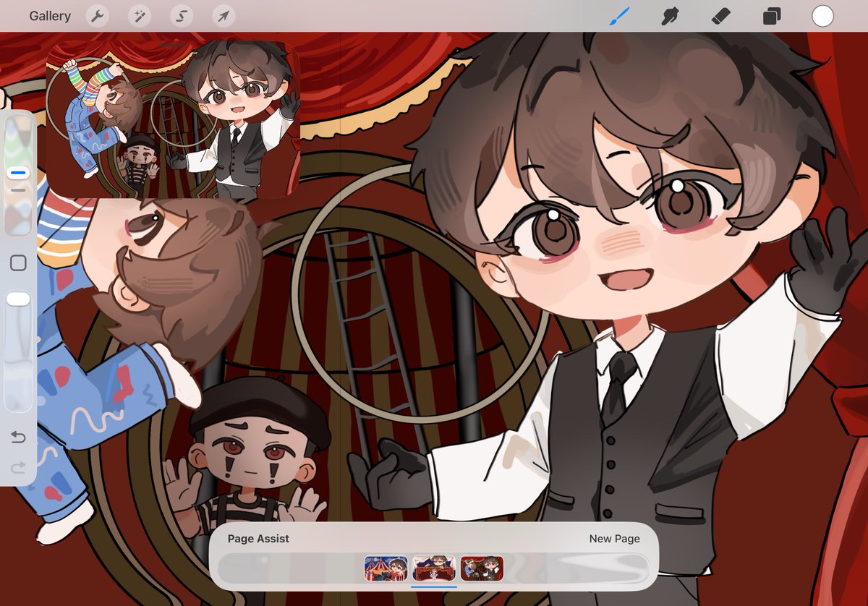Tap the Undo arrow
This screenshot has height=606, width=868.
(x=18, y=437)
